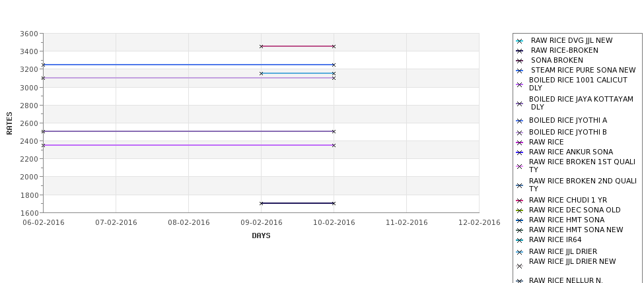Click the 3450 line point at 09-02-2016
The height and width of the screenshot is (283, 644).
coord(261,46)
